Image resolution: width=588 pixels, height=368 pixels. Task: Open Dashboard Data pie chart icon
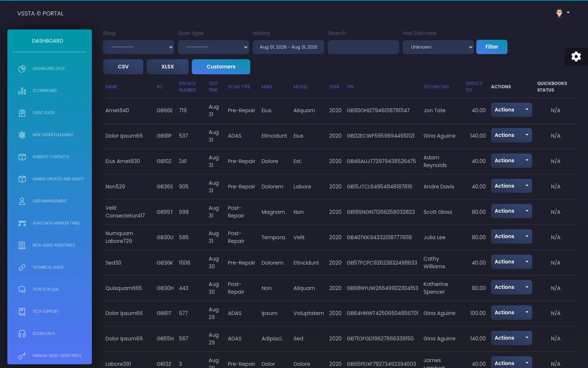point(22,69)
